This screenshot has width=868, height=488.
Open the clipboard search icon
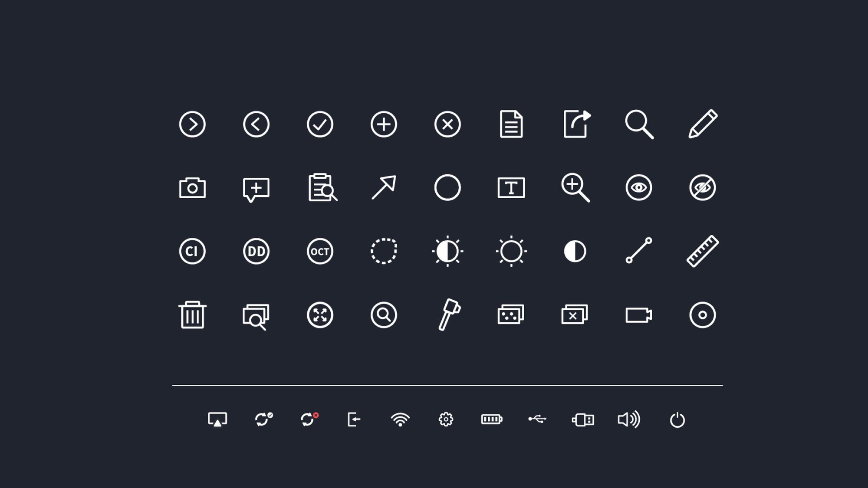pyautogui.click(x=320, y=187)
